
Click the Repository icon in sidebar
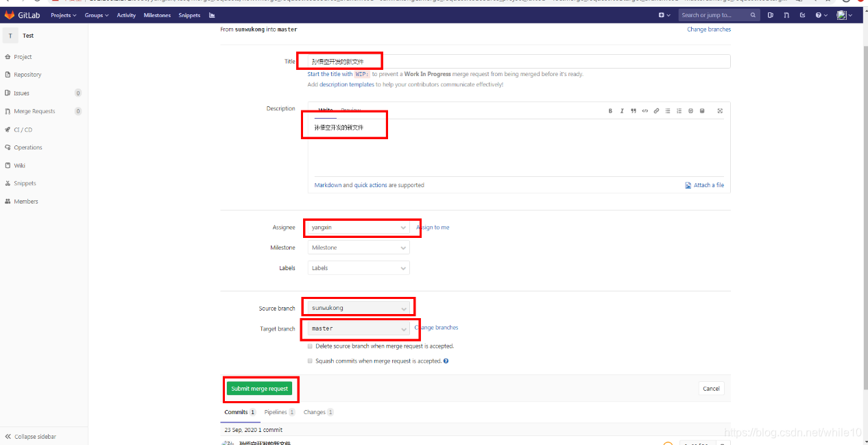click(8, 75)
